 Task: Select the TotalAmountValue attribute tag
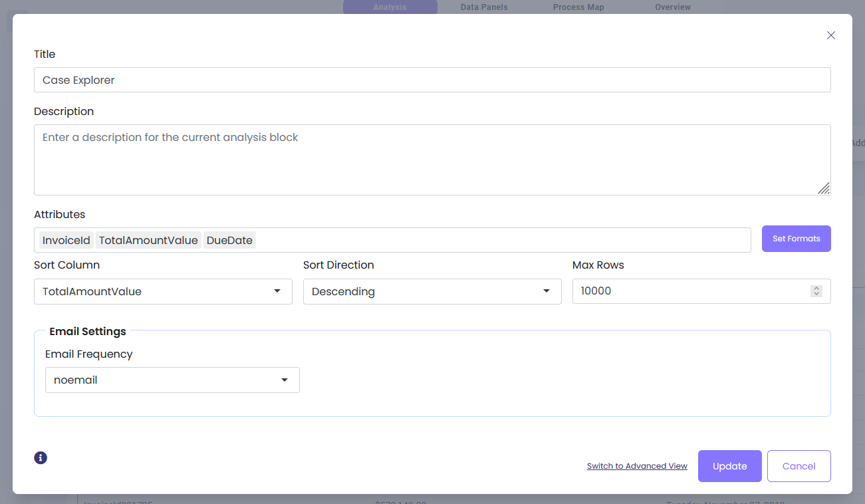coord(148,240)
